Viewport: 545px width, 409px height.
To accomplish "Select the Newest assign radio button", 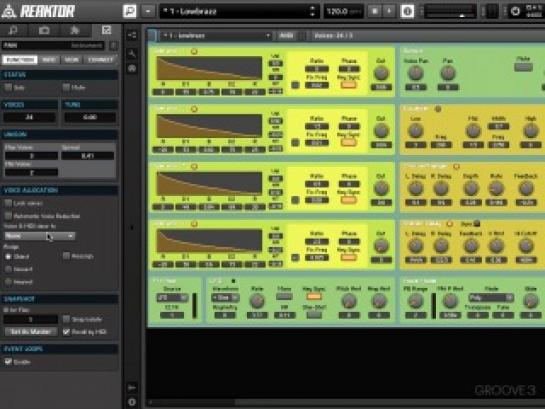I will [8, 269].
